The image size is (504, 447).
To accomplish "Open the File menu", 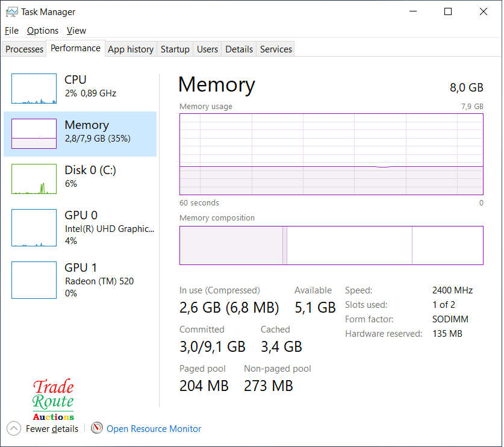I will pos(11,31).
